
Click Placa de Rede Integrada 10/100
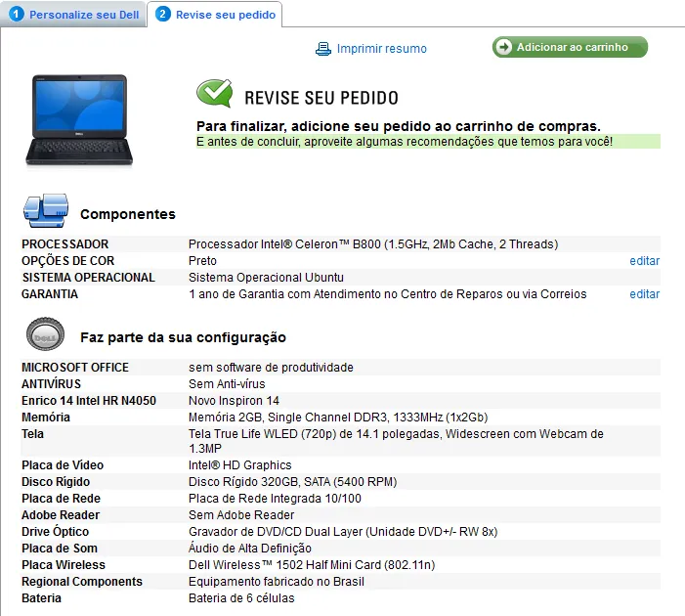[x=275, y=499]
